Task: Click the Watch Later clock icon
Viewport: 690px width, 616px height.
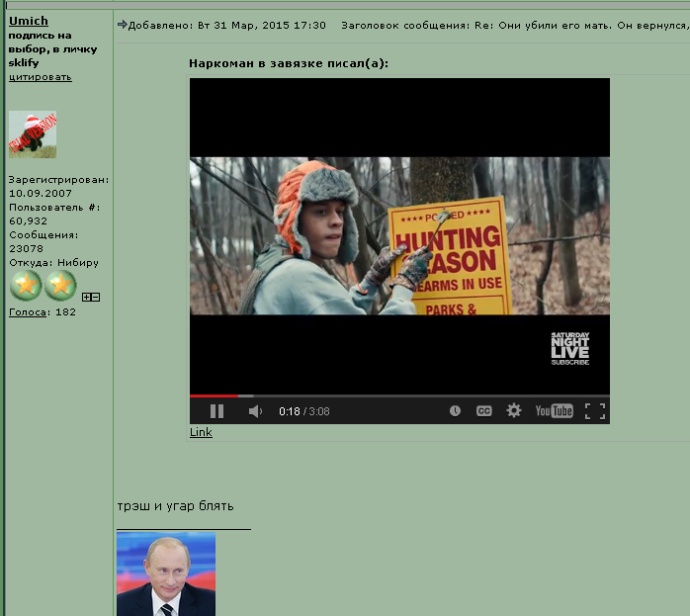Action: [455, 411]
